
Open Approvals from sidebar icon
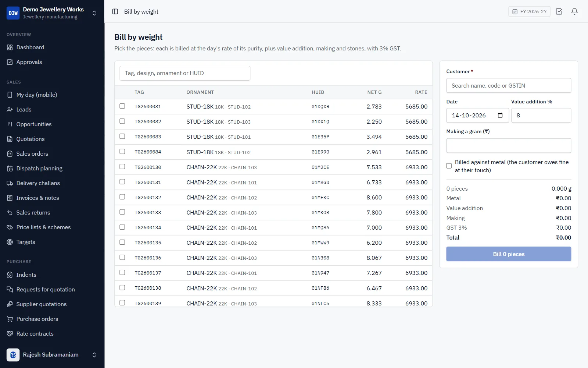(x=10, y=62)
